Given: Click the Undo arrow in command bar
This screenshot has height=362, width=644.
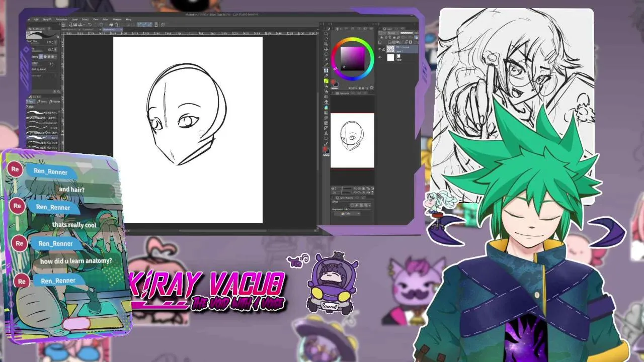Looking at the screenshot, I should [x=90, y=25].
